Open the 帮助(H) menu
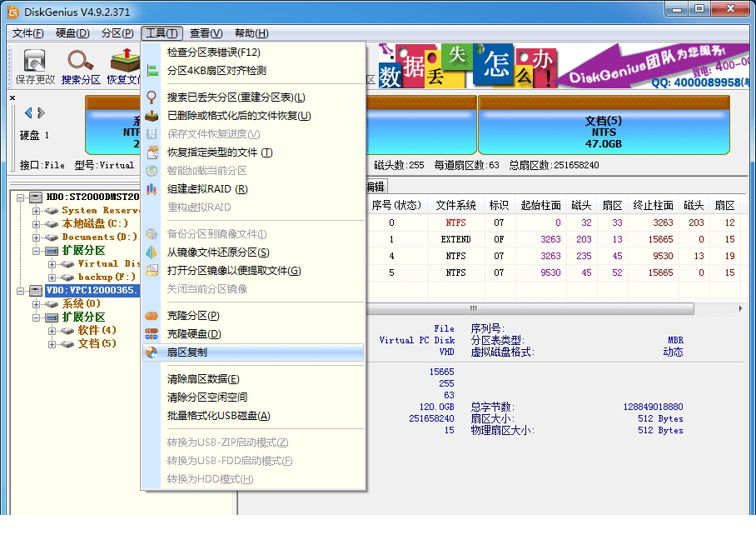This screenshot has width=756, height=535. 249,33
